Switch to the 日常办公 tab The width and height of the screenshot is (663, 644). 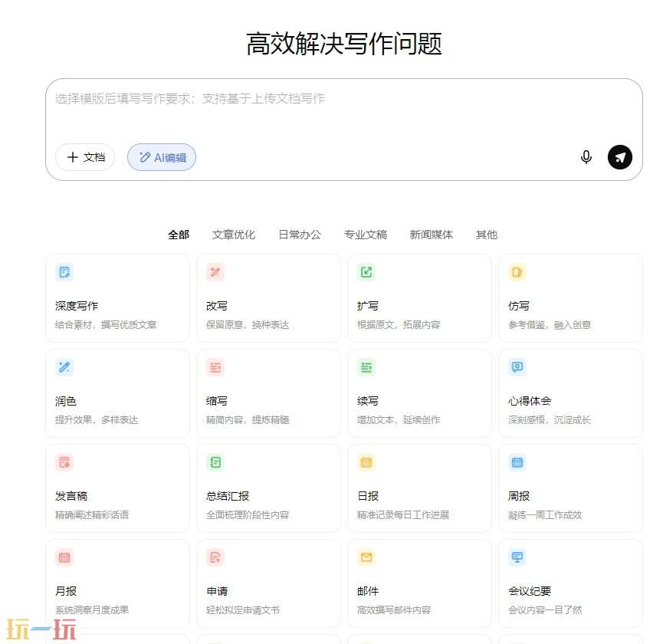pyautogui.click(x=300, y=235)
